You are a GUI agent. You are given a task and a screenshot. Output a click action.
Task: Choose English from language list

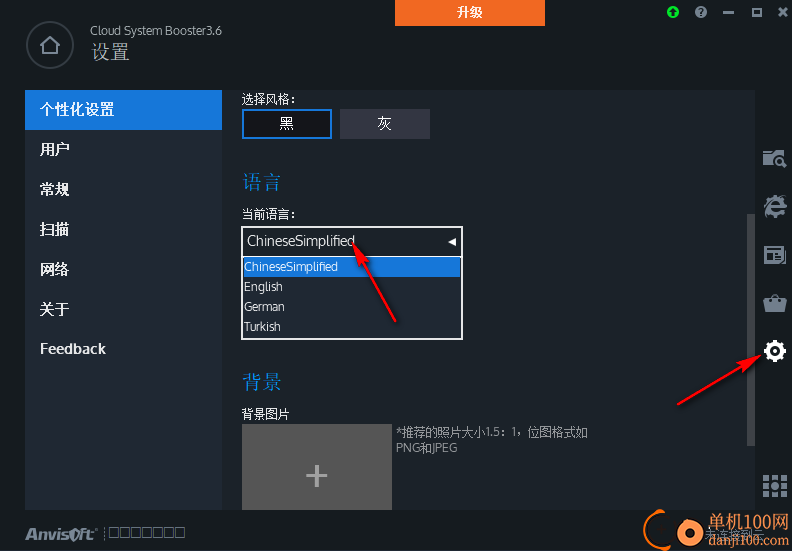coord(352,287)
